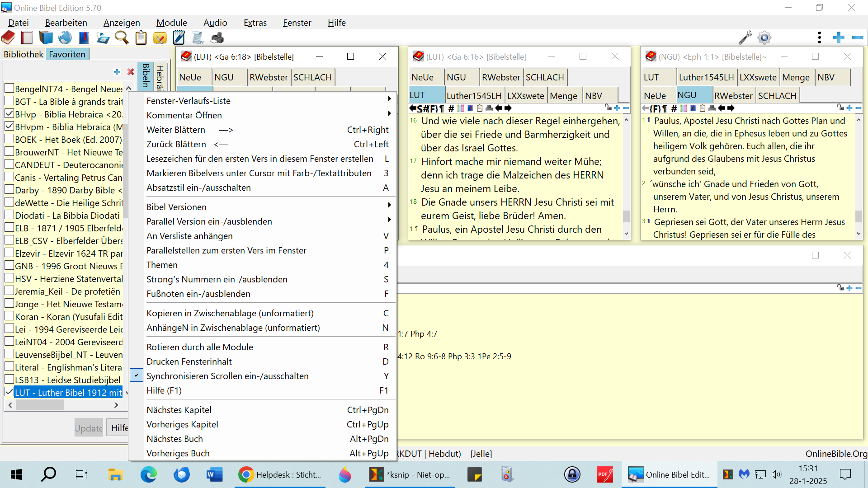The width and height of the screenshot is (868, 488).
Task: Click the printer icon in main toolbar
Action: pyautogui.click(x=217, y=38)
